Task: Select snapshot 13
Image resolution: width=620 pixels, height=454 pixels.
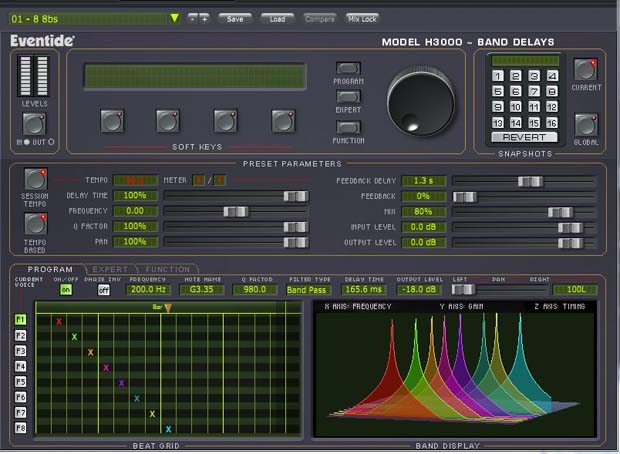Action: tap(498, 123)
